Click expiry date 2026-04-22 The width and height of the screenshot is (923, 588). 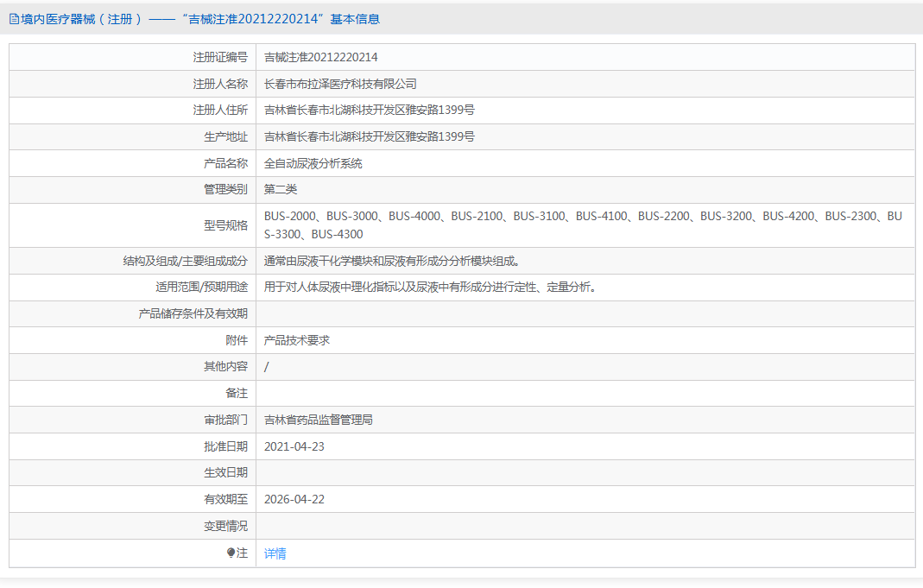294,500
